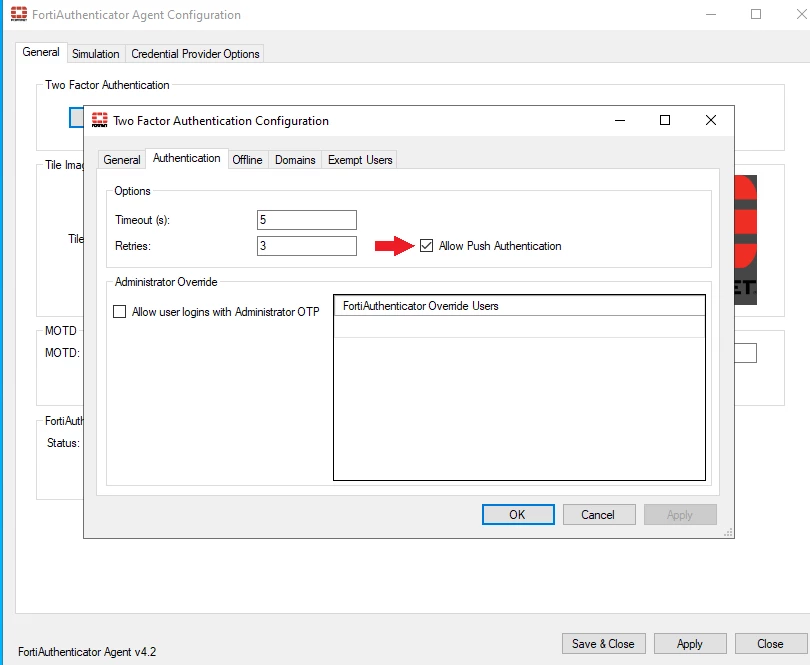Click the greyed Apply button in the dialog
The width and height of the screenshot is (810, 665).
(x=680, y=515)
